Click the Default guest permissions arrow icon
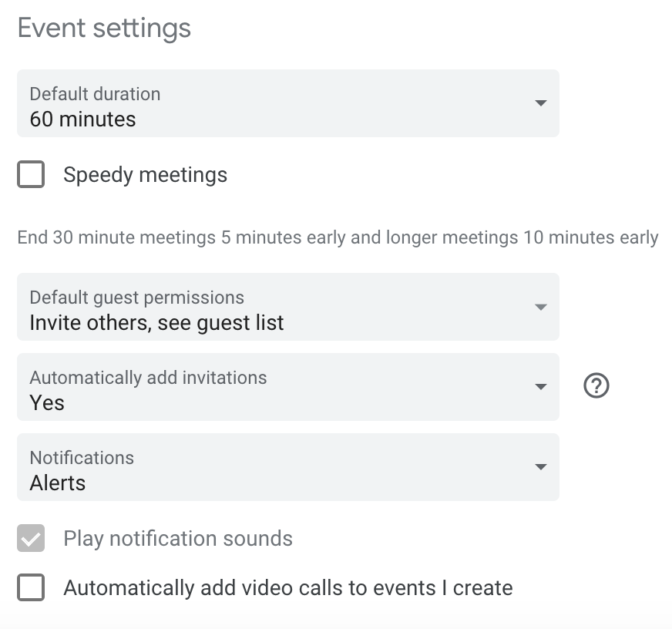The width and height of the screenshot is (672, 629). [x=540, y=307]
